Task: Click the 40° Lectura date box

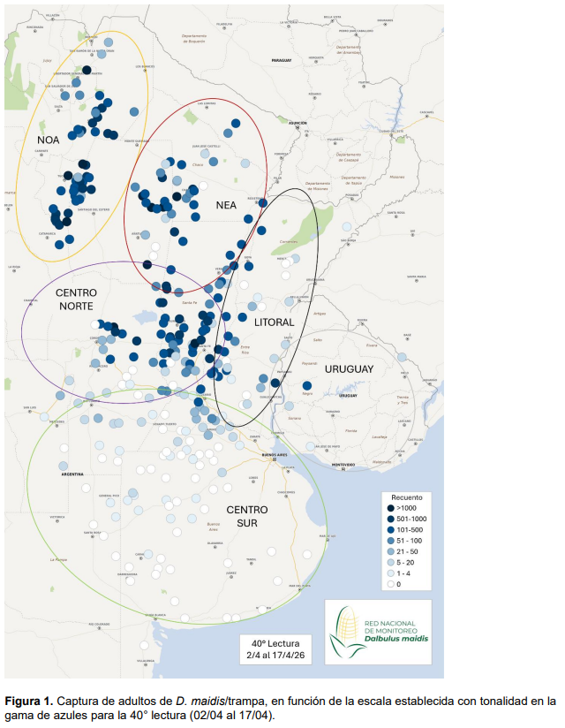Action: [x=275, y=650]
